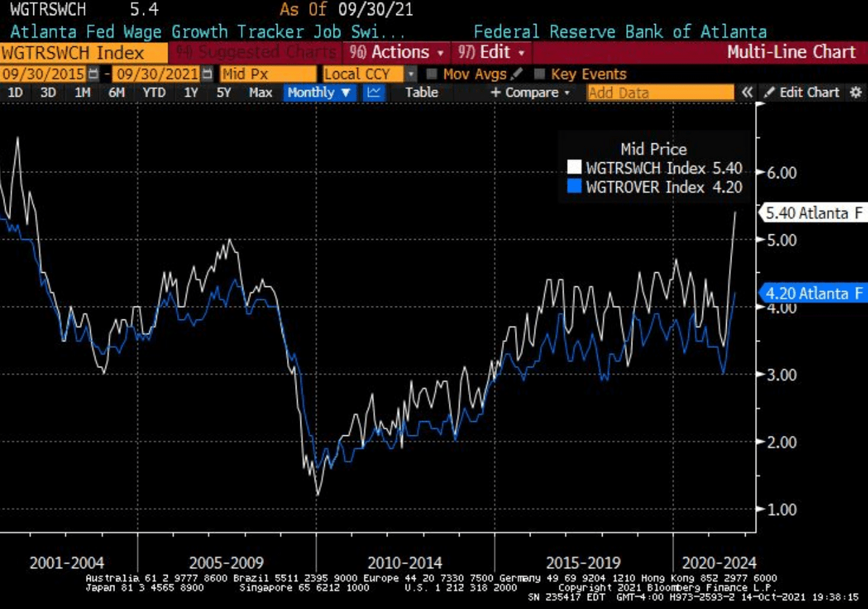Select the 1D range tab
Screen dimensions: 868x609
click(x=14, y=93)
